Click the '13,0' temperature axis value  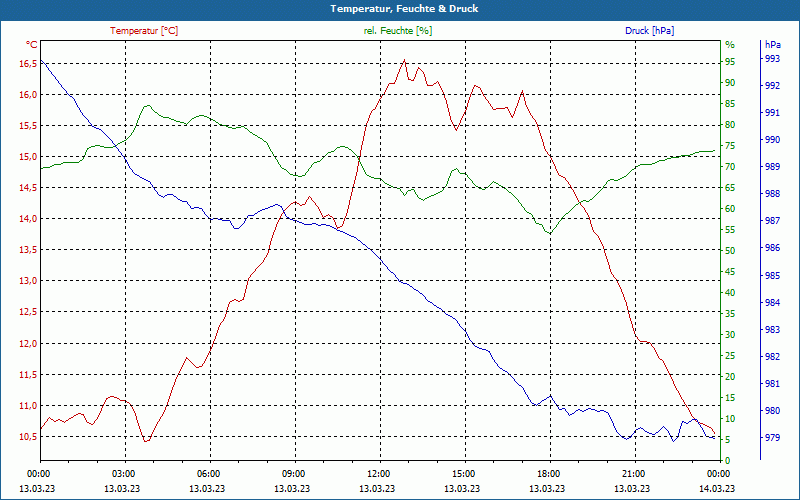pos(28,281)
